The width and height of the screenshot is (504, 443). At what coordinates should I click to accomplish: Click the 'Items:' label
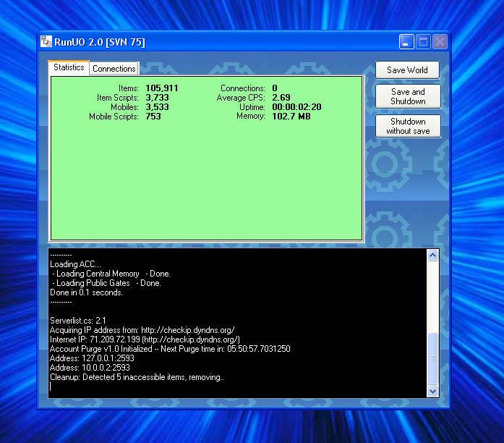click(129, 88)
